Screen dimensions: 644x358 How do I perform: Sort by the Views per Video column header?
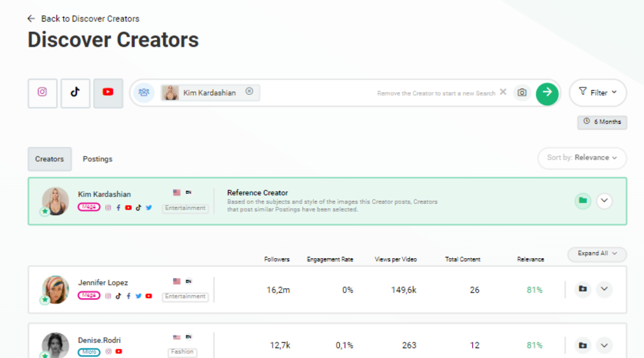click(x=395, y=259)
